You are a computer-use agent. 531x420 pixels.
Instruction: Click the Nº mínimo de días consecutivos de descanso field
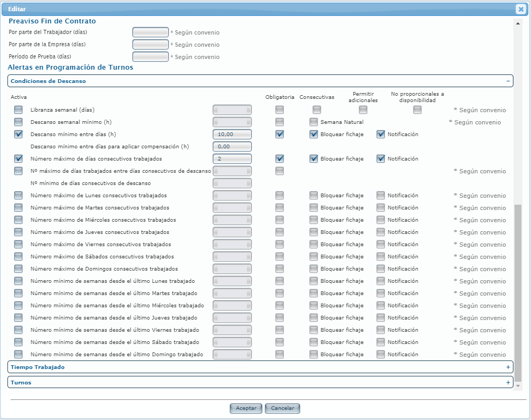coord(232,183)
